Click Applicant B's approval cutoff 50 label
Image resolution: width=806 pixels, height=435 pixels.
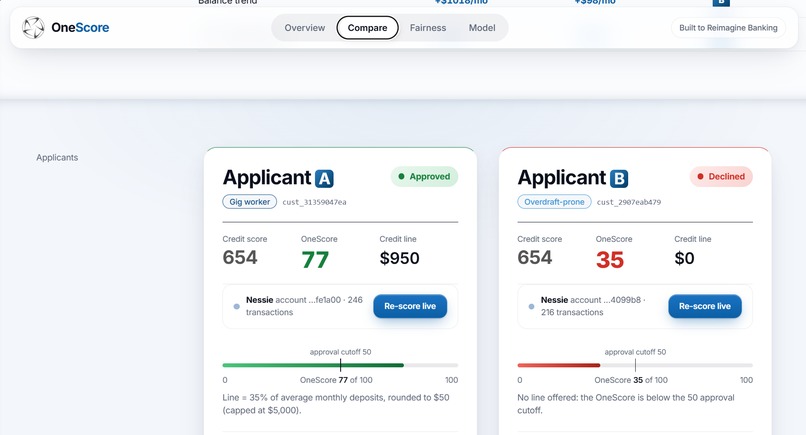tap(635, 352)
